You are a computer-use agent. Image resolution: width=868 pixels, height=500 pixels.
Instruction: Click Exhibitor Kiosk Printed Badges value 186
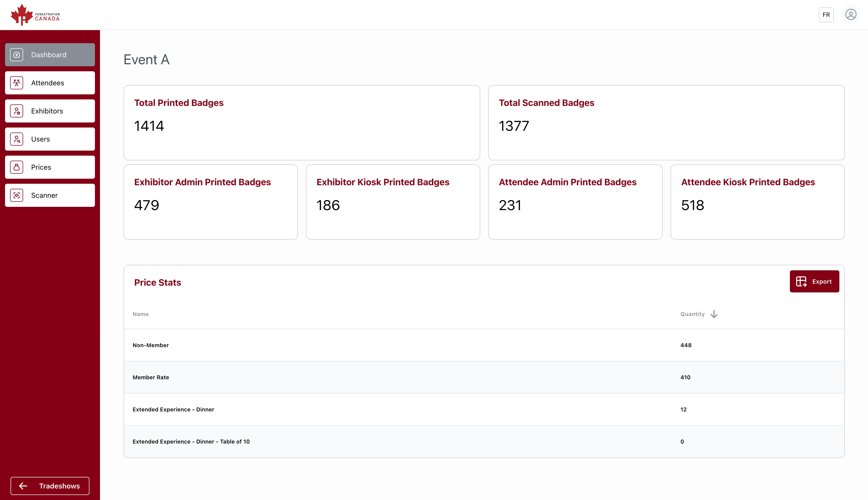click(x=328, y=205)
